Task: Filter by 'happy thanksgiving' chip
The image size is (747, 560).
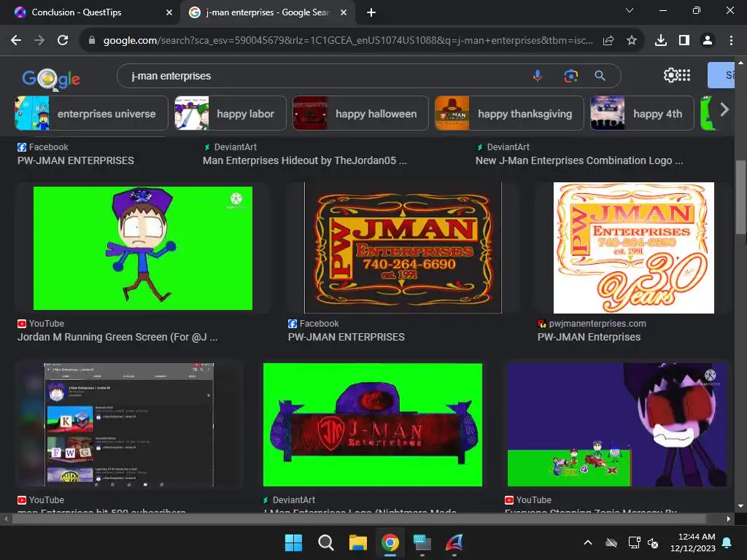Action: [509, 113]
